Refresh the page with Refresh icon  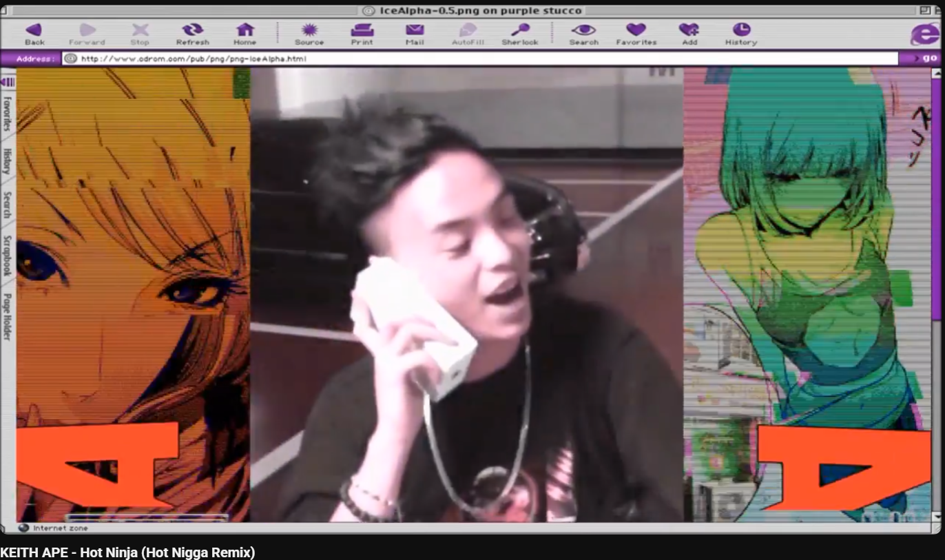(193, 30)
